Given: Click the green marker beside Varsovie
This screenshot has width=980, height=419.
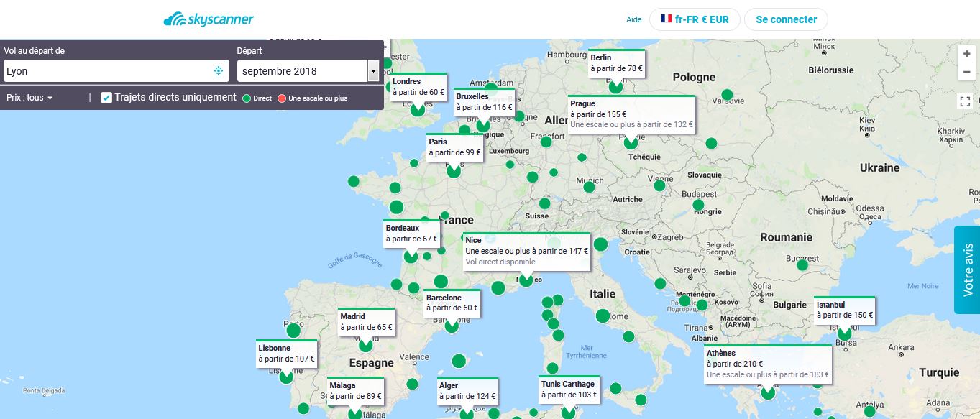Looking at the screenshot, I should [727, 94].
